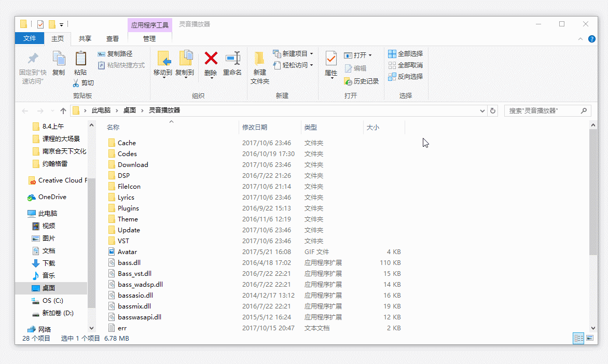The height and width of the screenshot is (364, 608).
Task: Select Creative Cloud Files in navigation pane
Action: pos(58,180)
